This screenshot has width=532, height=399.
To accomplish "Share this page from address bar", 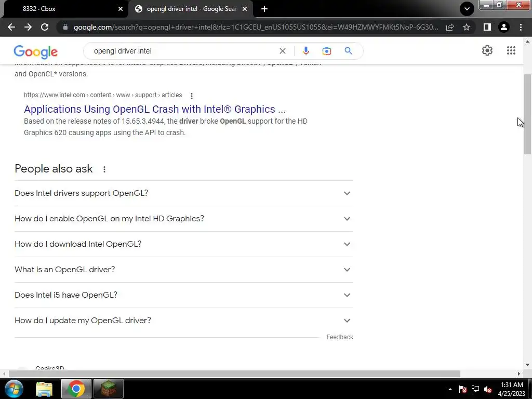I will coord(450,27).
